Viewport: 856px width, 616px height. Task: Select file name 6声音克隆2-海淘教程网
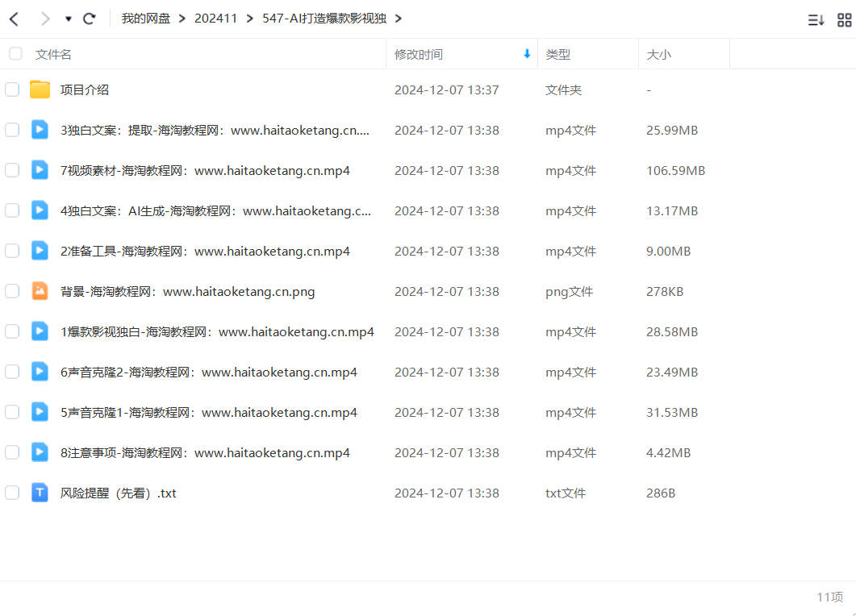(208, 373)
